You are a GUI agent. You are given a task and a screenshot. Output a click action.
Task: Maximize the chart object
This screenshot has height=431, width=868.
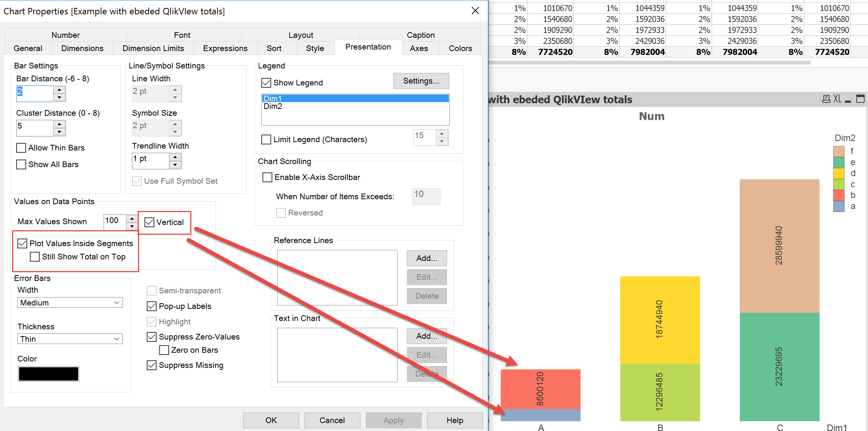point(860,99)
